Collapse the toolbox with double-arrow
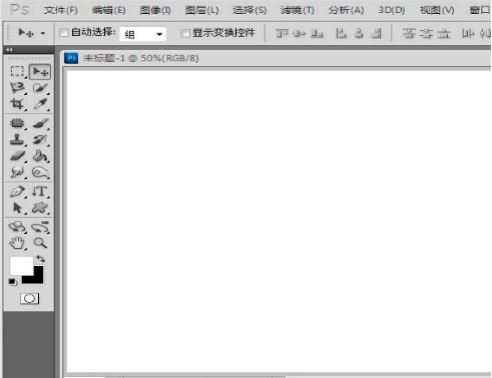Screen dimensions: 492x378 [9, 50]
